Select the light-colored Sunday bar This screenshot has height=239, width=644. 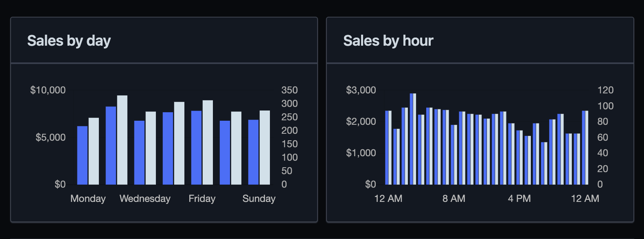[x=265, y=148]
